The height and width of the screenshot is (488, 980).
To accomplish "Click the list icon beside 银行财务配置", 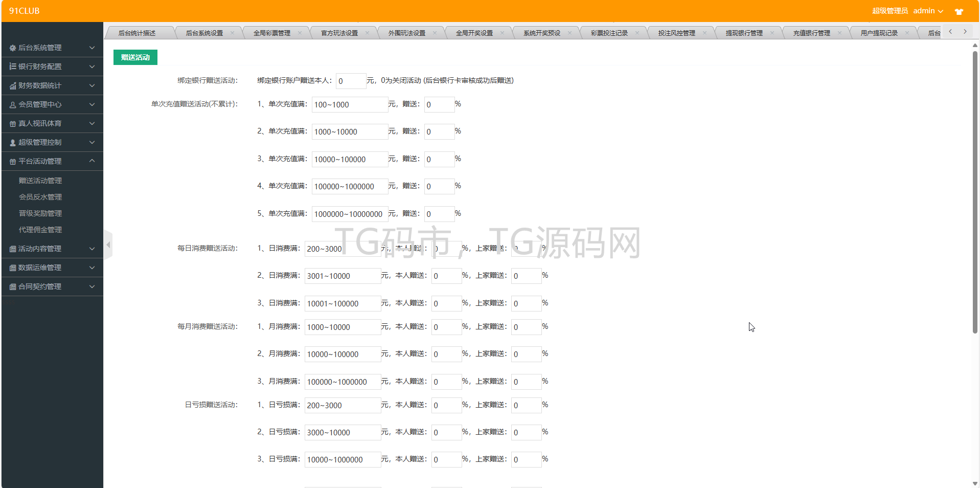I will 13,66.
